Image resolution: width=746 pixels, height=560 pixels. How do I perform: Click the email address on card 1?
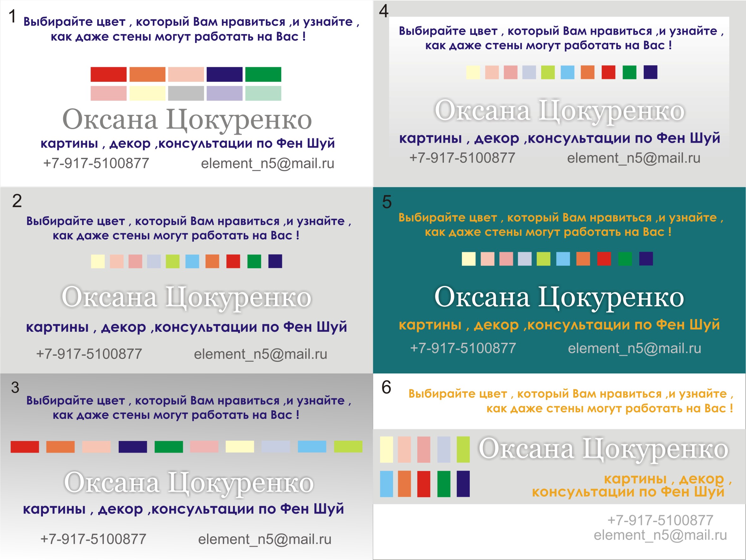pyautogui.click(x=267, y=164)
